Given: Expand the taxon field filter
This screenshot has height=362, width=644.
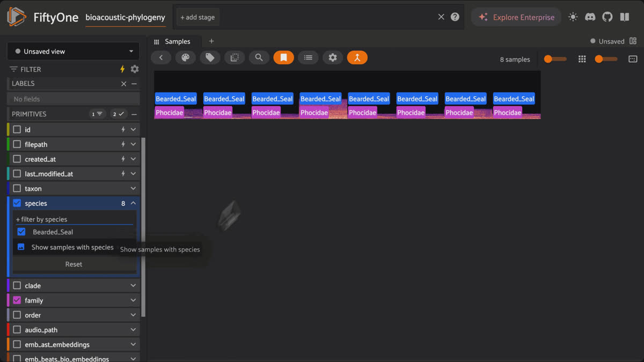Looking at the screenshot, I should click(134, 189).
